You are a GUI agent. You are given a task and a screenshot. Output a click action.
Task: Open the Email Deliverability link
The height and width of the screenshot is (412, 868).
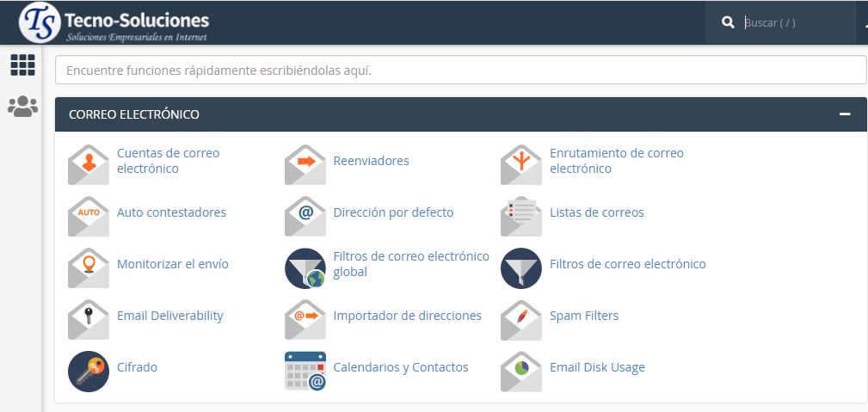click(170, 316)
